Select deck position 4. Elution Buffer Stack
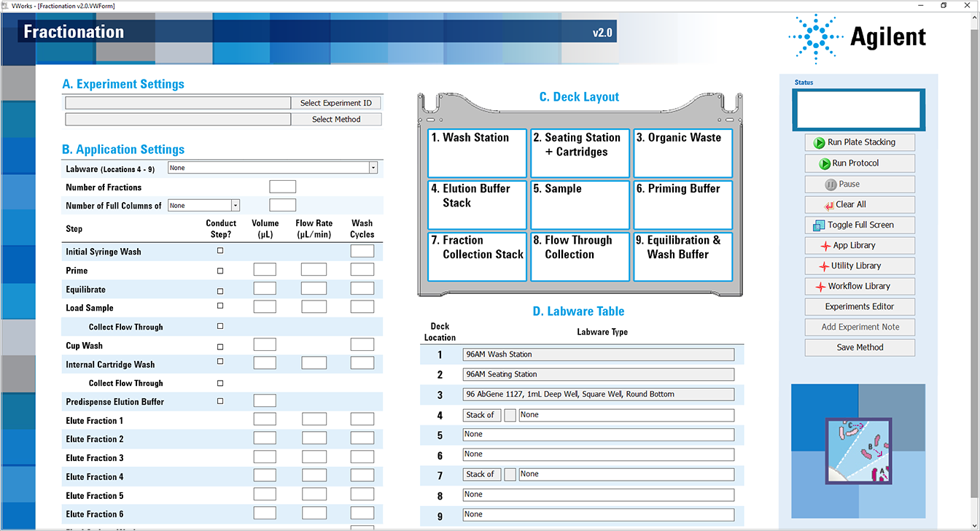 [x=477, y=205]
